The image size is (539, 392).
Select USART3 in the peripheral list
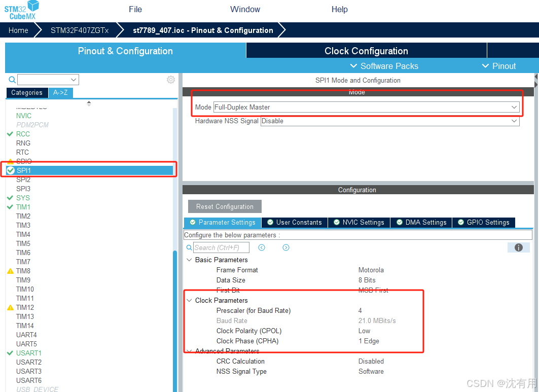click(29, 371)
